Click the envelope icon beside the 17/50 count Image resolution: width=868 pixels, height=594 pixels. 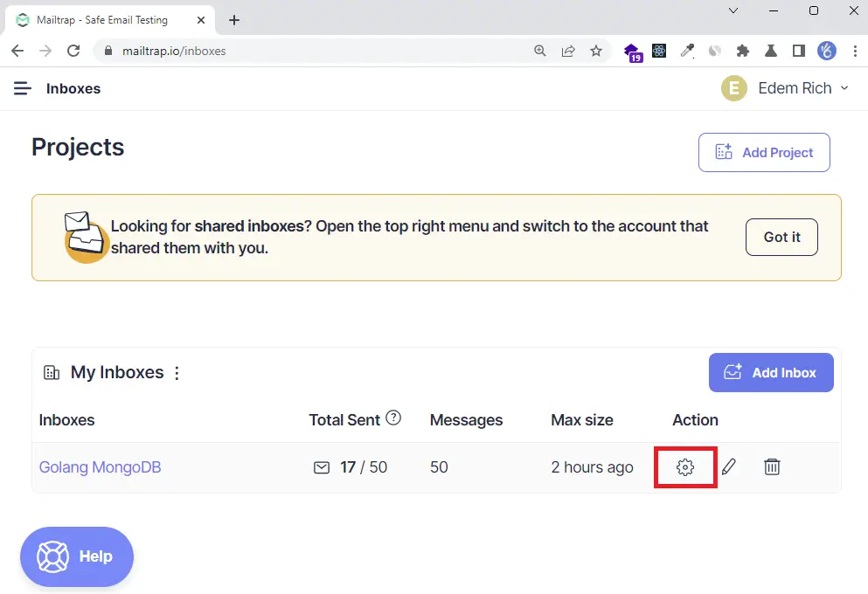coord(322,467)
